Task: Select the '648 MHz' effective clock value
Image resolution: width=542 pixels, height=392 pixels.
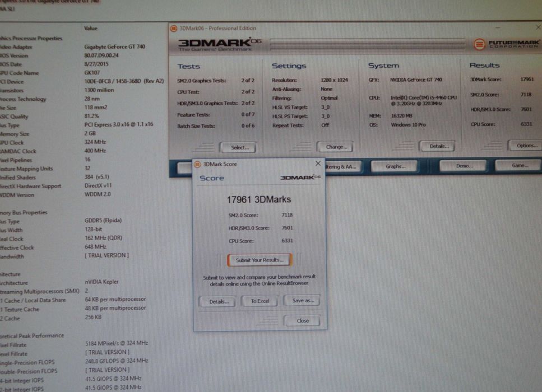Action: coord(95,246)
